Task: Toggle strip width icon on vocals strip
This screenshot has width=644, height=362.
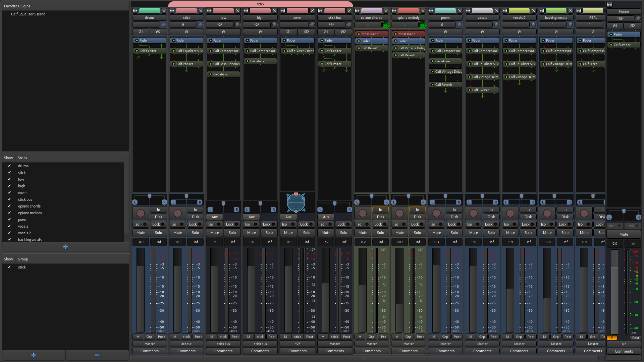Action: tap(468, 11)
